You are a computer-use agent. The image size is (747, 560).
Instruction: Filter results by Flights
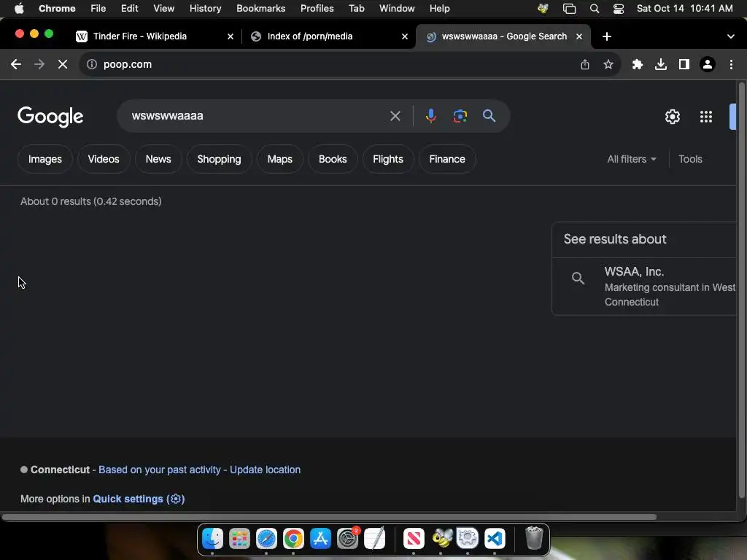388,159
